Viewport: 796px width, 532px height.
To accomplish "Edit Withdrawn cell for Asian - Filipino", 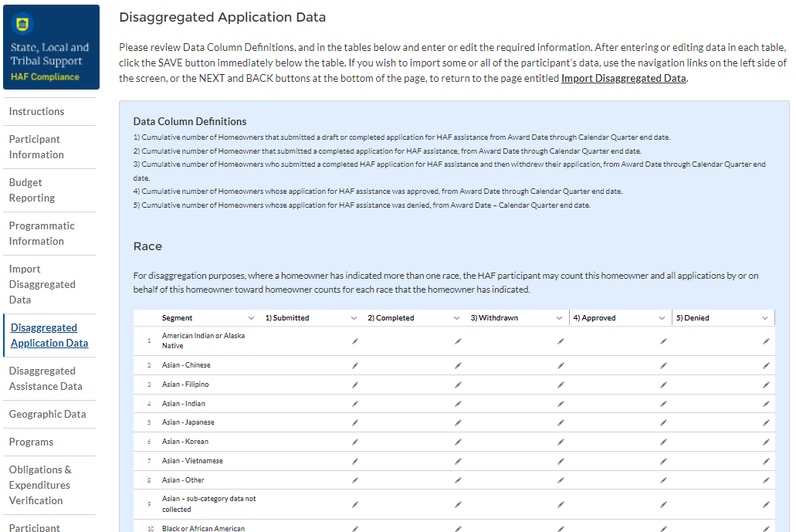I will (x=561, y=385).
